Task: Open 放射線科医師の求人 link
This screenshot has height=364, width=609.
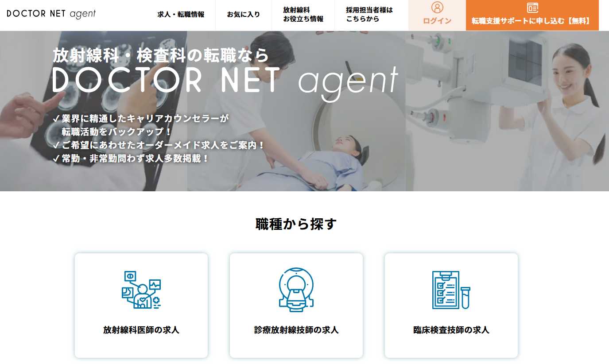Action: [x=141, y=330]
